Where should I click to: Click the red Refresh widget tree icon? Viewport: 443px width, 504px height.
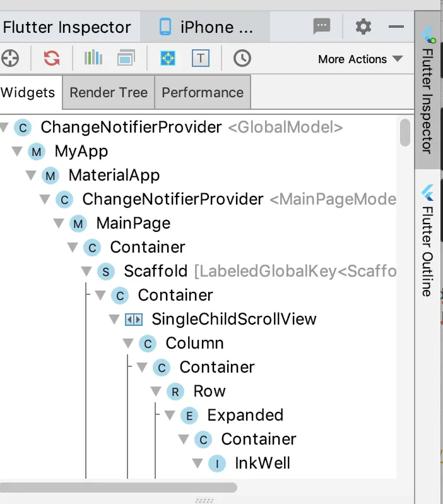[52, 58]
